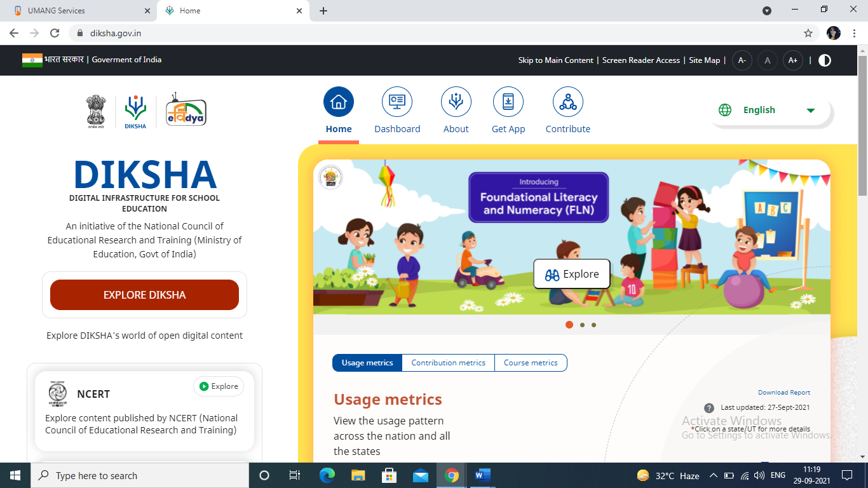Viewport: 868px width, 488px height.
Task: Open the Contribute section icon
Action: [x=567, y=101]
